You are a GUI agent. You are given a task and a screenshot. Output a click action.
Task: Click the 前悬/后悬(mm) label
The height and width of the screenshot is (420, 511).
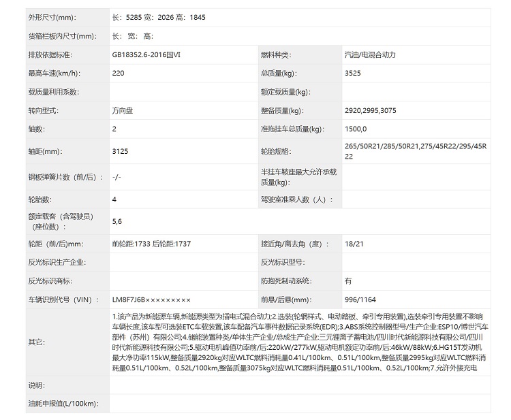click(285, 300)
